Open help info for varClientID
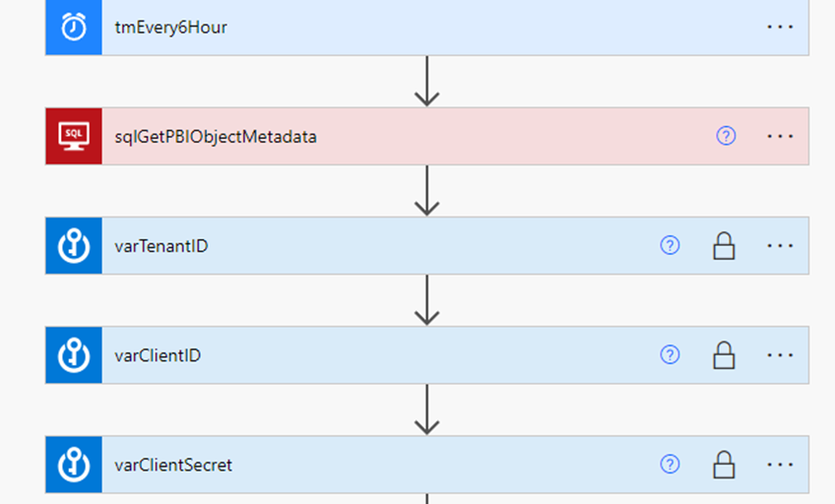Viewport: 835px width, 504px height. [670, 355]
